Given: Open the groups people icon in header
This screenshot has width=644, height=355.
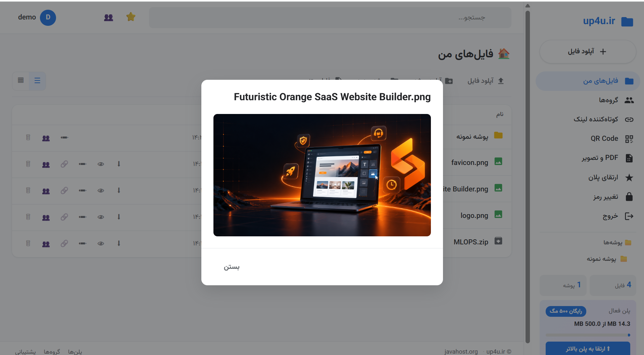Looking at the screenshot, I should 108,17.
